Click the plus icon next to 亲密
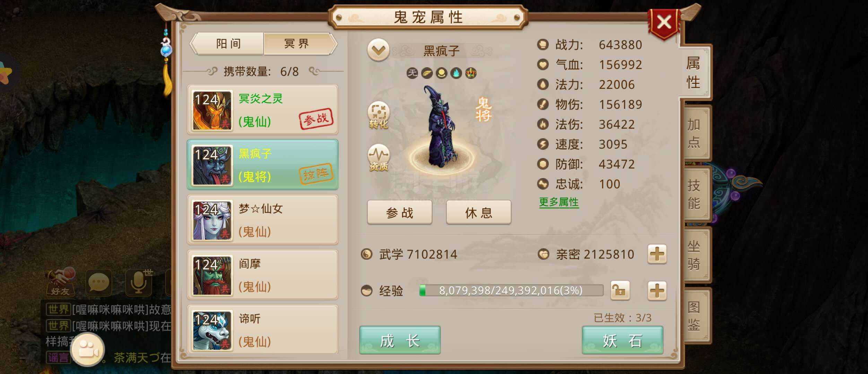 [657, 254]
